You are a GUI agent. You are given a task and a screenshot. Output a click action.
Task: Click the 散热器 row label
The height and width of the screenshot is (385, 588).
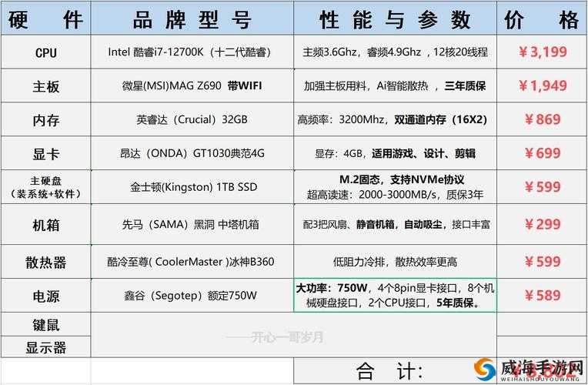pos(45,262)
